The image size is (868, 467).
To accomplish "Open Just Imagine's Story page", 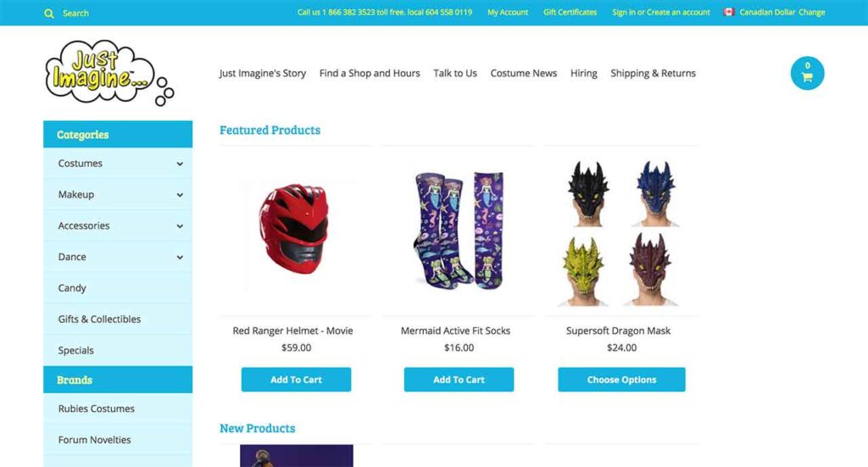I will (263, 73).
